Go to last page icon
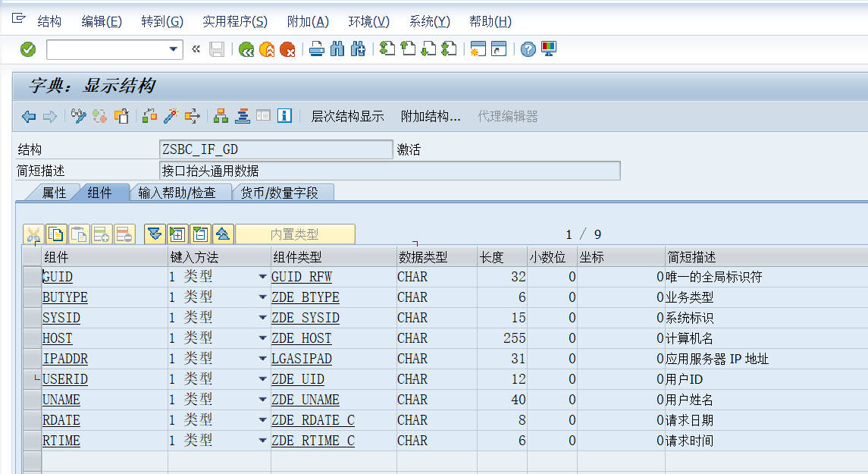Viewport: 868px width, 474px height. 449,49
